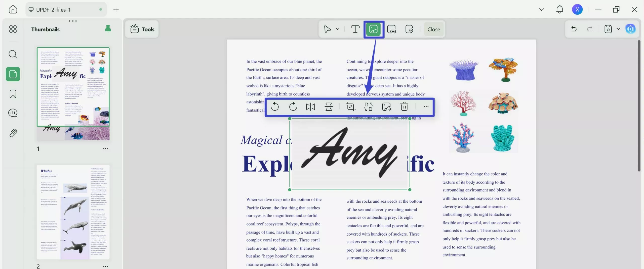Expand the selection tool dropdown arrow
644x269 pixels.
point(337,29)
